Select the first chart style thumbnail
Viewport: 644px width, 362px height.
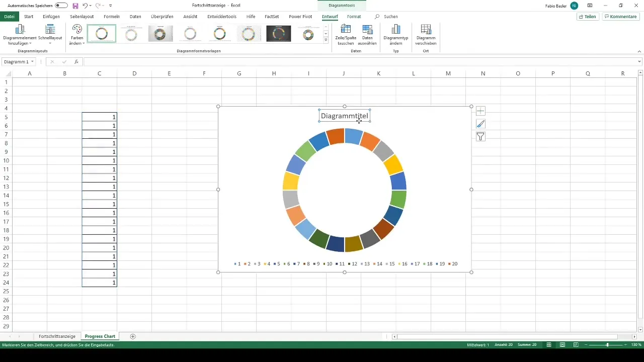(102, 34)
